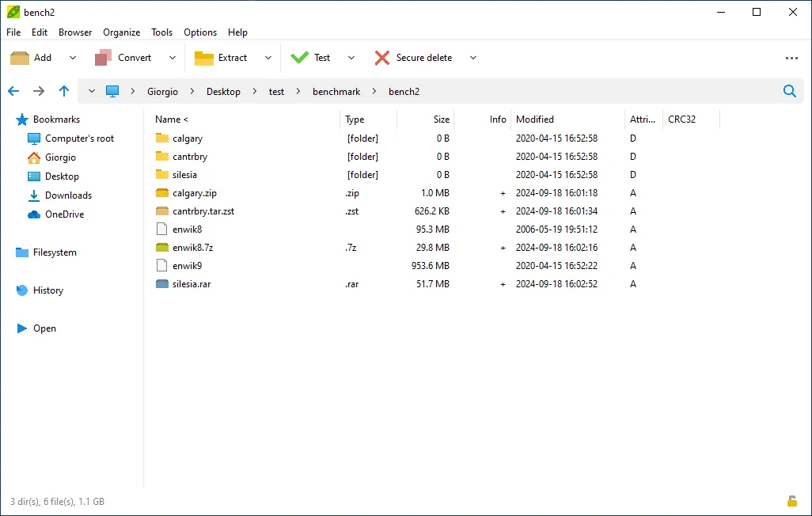Open the Add archive tool
The image size is (812, 516).
pos(33,57)
